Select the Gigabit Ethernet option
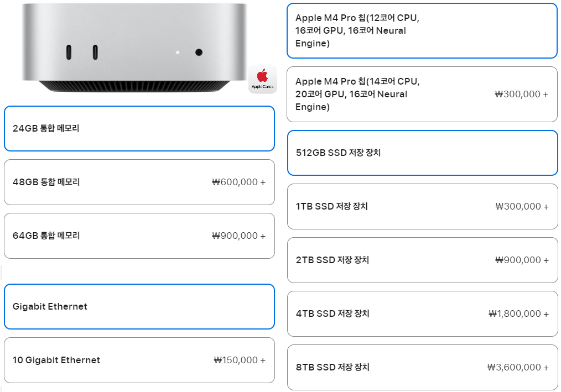This screenshot has height=392, width=561. (x=139, y=306)
